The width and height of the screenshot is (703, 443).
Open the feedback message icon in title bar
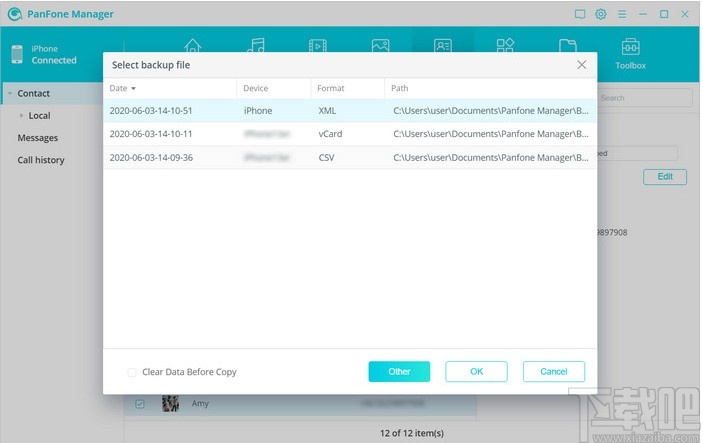click(580, 14)
